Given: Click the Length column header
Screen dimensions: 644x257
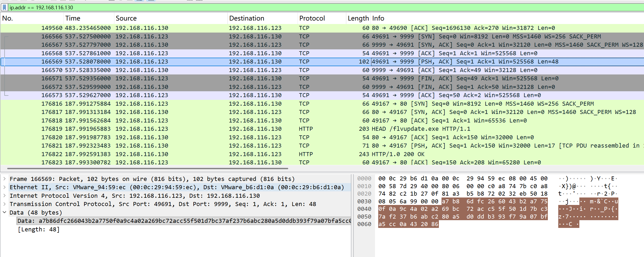Looking at the screenshot, I should click(x=358, y=18).
